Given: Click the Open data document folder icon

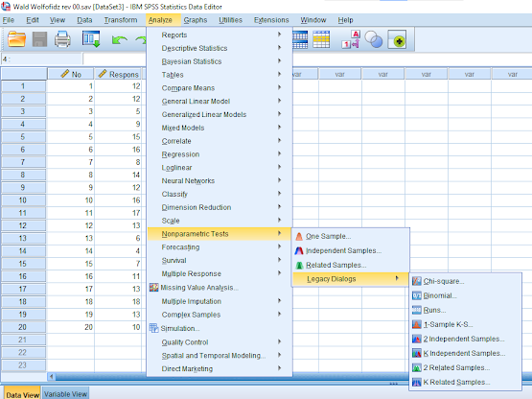Looking at the screenshot, I should [16, 39].
